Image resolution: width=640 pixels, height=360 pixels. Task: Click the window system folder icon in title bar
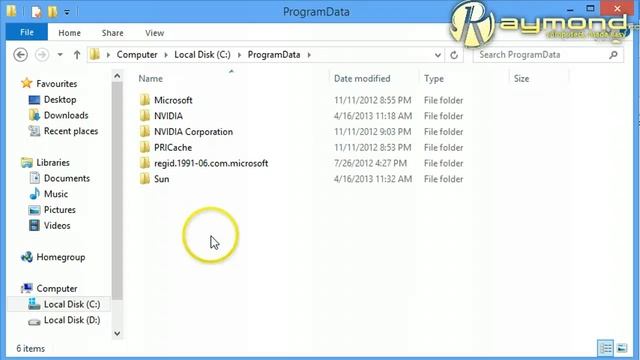tap(12, 11)
